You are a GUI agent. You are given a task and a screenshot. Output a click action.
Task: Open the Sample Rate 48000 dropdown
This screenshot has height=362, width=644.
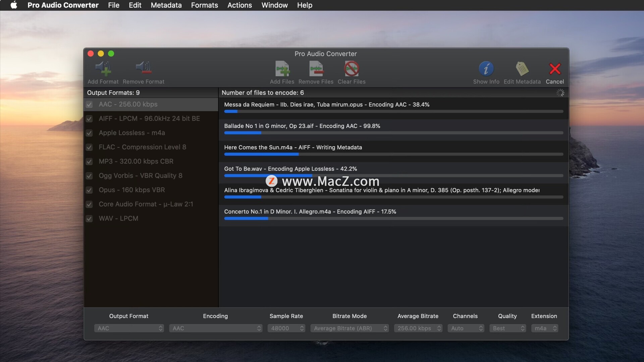[286, 328]
